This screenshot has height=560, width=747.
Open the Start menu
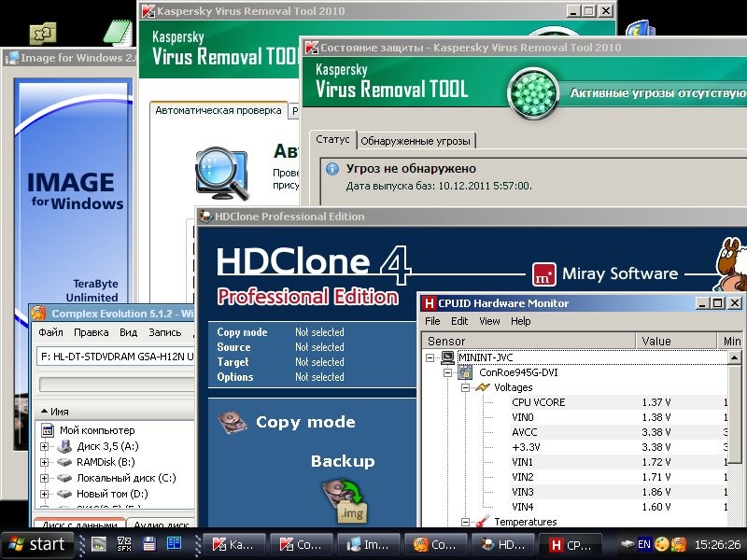37,544
